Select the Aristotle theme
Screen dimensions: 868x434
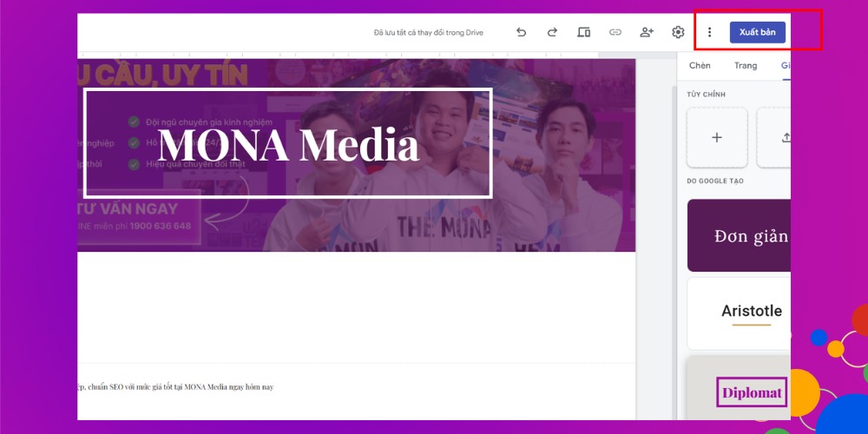coord(739,313)
